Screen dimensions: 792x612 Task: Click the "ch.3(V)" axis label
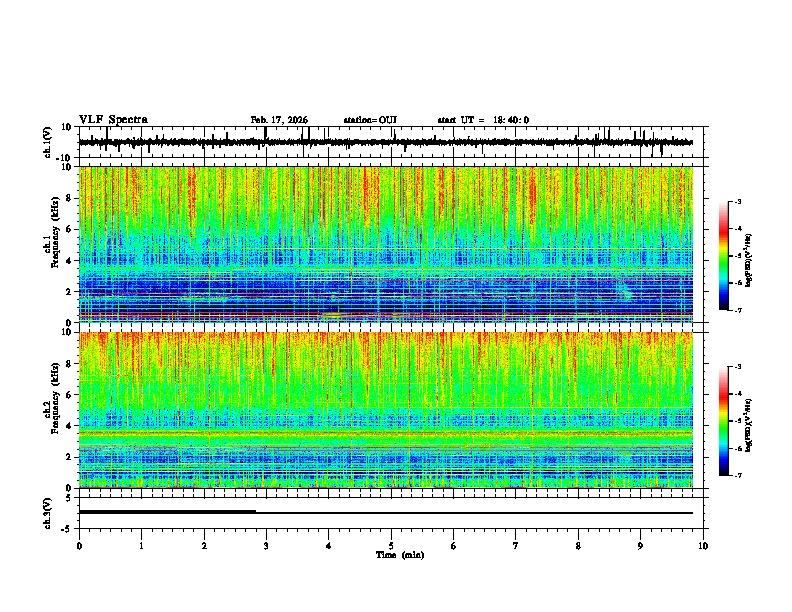coord(48,514)
